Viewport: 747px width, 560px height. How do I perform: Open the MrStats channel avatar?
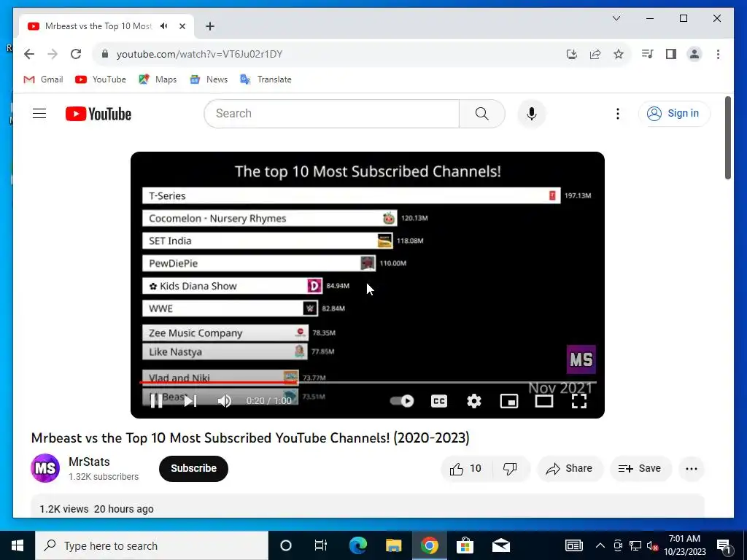pos(45,468)
